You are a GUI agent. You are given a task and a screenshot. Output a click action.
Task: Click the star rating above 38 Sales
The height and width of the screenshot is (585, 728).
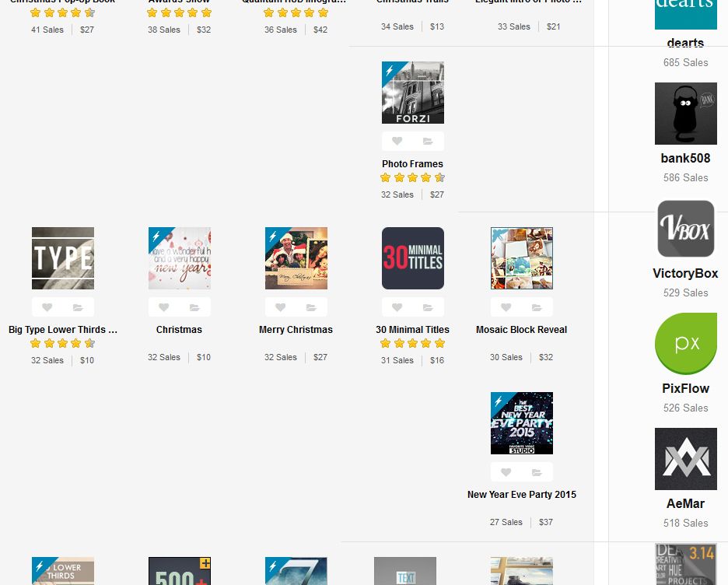tap(179, 12)
